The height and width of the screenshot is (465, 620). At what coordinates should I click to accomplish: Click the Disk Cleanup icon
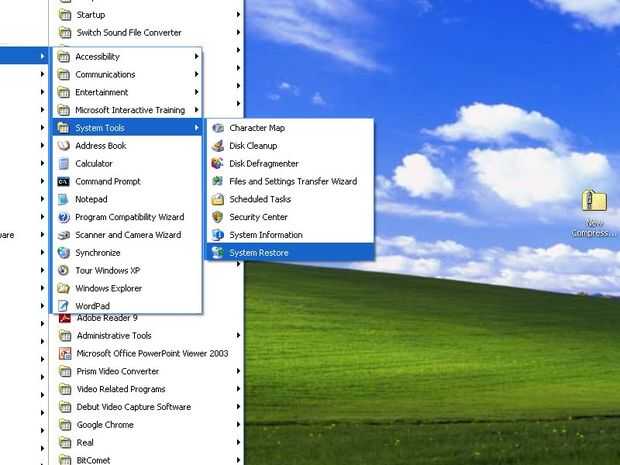217,146
